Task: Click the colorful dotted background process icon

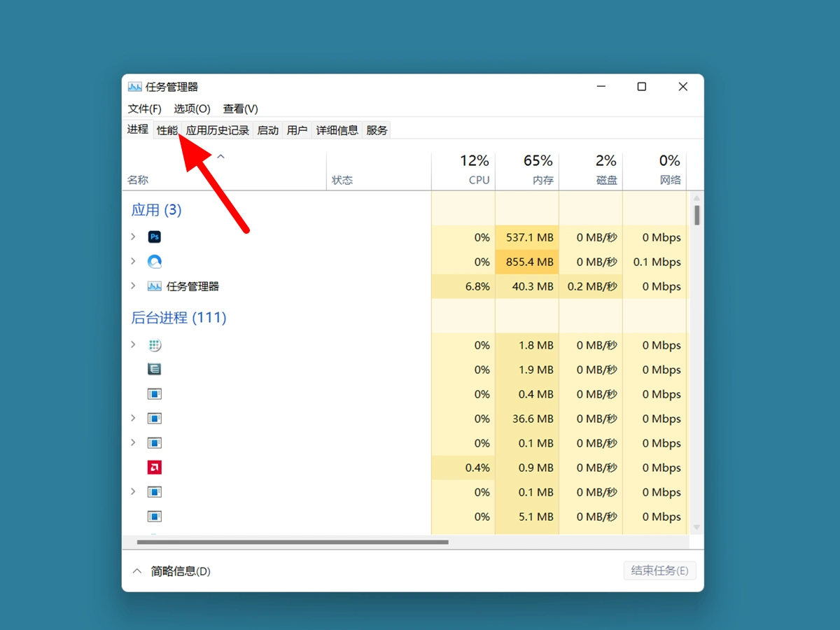Action: [154, 344]
